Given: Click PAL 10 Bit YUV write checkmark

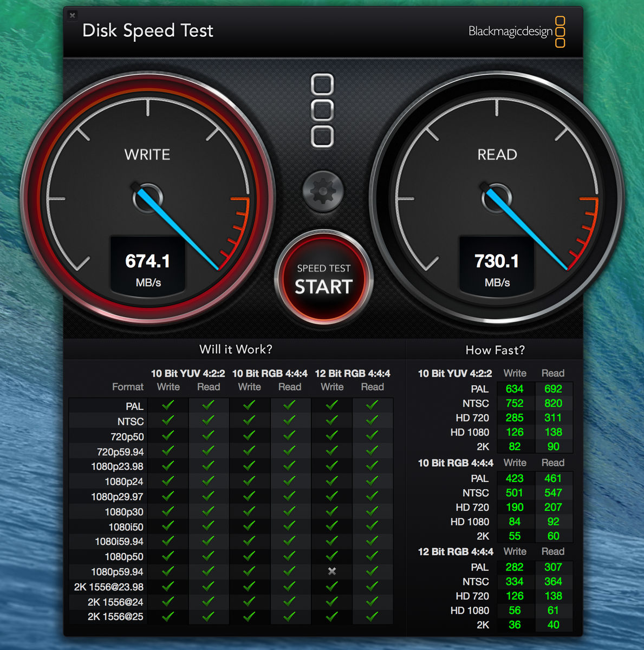Looking at the screenshot, I should [168, 405].
